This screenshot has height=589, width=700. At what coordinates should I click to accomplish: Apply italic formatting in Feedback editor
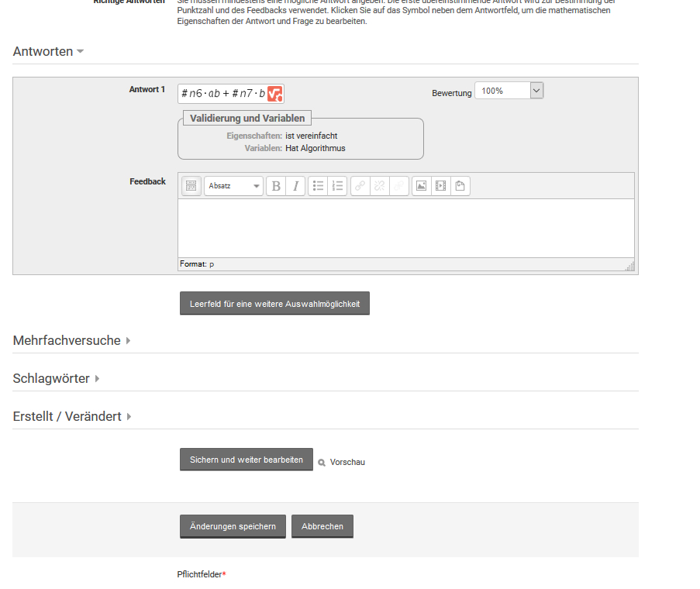click(x=295, y=186)
